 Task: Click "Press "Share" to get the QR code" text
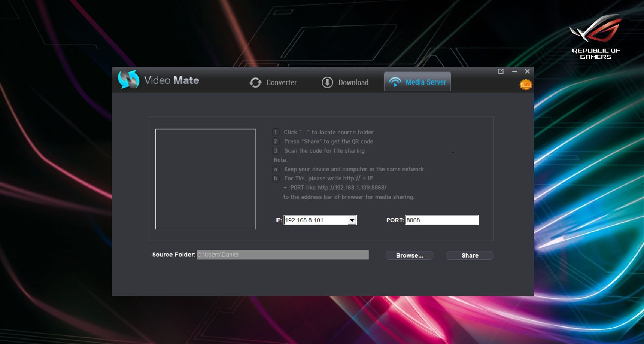pyautogui.click(x=328, y=141)
